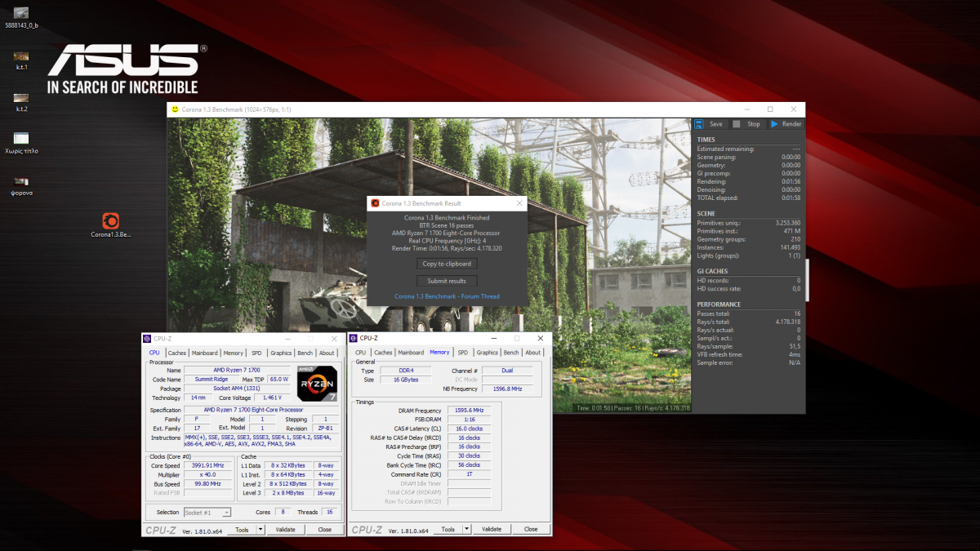
Task: Open Caches tab in the right CPU-Z window
Action: click(x=383, y=353)
